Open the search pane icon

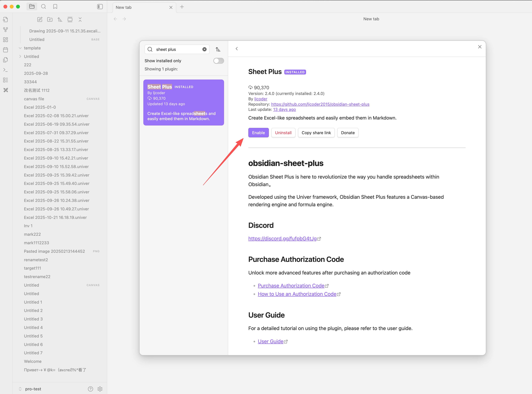(44, 7)
